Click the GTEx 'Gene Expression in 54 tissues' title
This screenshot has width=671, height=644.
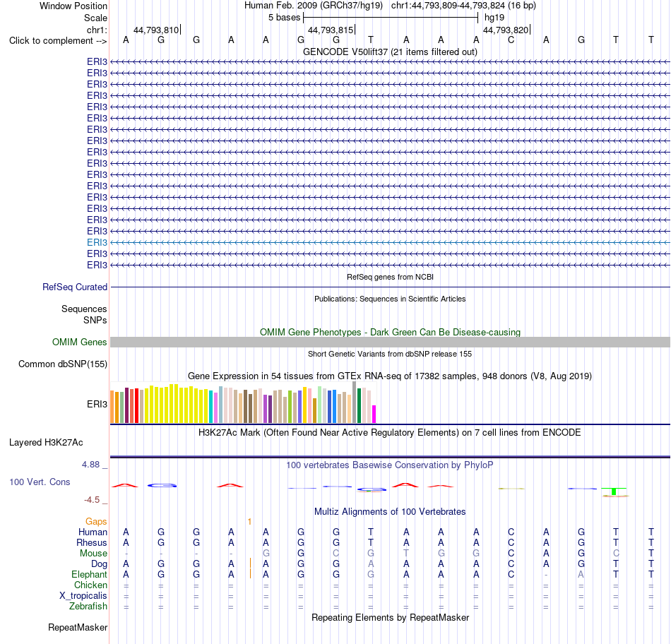coord(390,376)
